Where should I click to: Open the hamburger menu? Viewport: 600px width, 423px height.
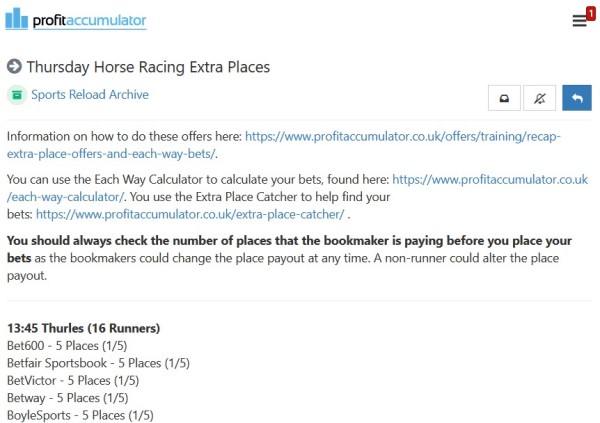579,21
